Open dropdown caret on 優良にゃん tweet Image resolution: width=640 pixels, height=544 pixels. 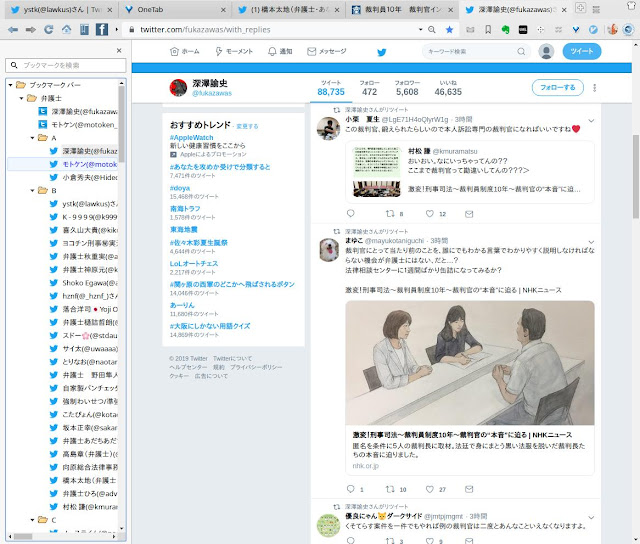pos(591,517)
